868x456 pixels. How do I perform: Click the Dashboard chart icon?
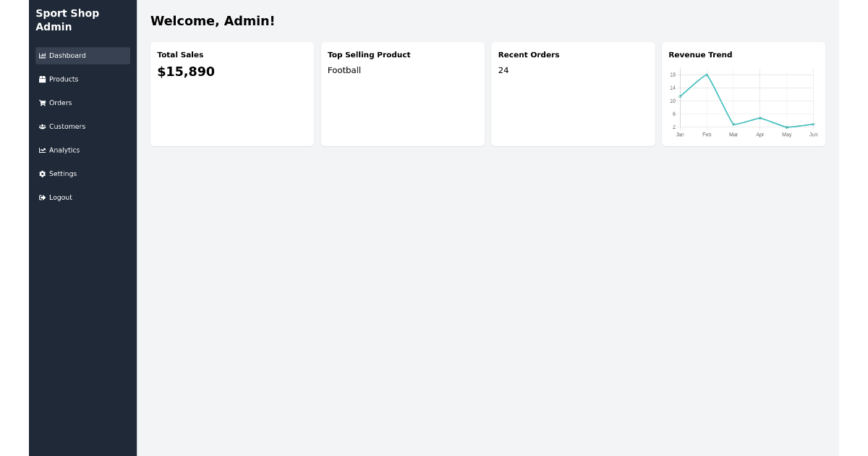(43, 55)
